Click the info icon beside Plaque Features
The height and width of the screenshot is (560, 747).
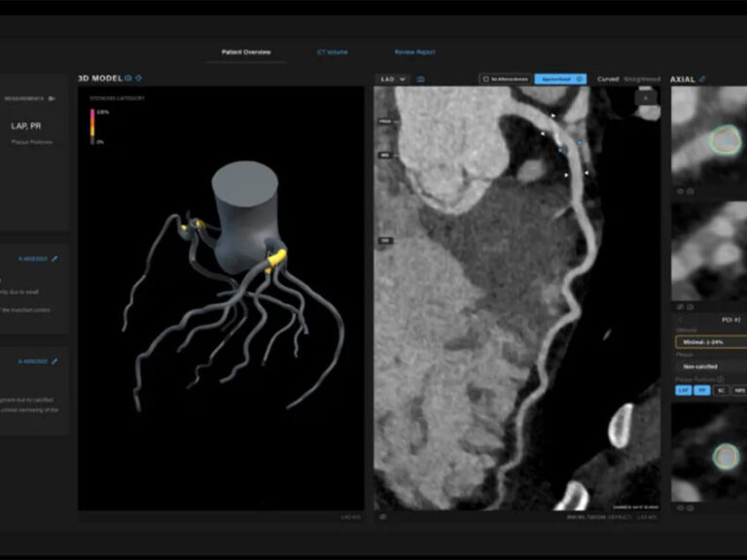pos(721,379)
